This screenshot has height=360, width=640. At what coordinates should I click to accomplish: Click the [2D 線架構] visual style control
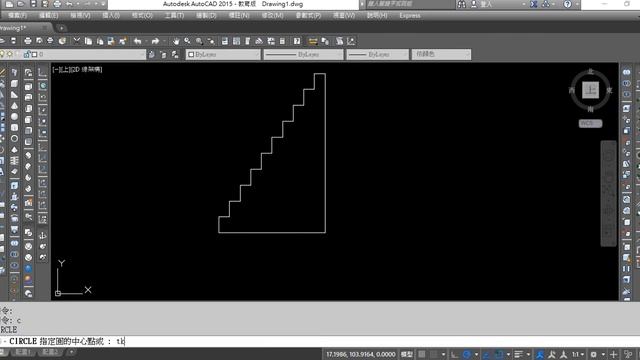[86, 69]
